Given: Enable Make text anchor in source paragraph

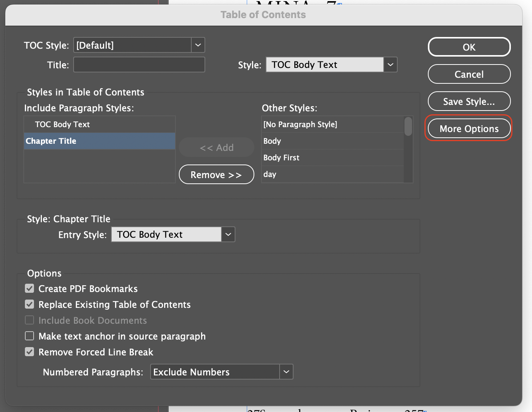Looking at the screenshot, I should tap(29, 336).
